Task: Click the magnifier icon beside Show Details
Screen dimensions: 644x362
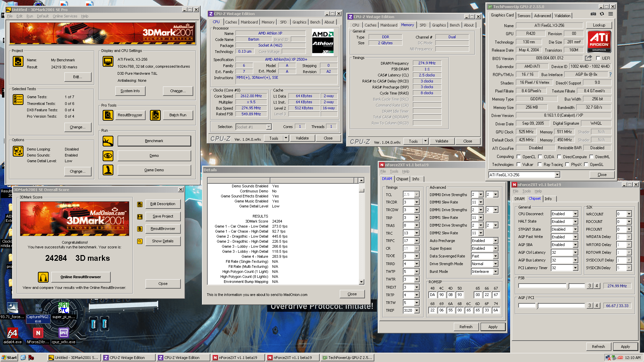Action: 140,241
